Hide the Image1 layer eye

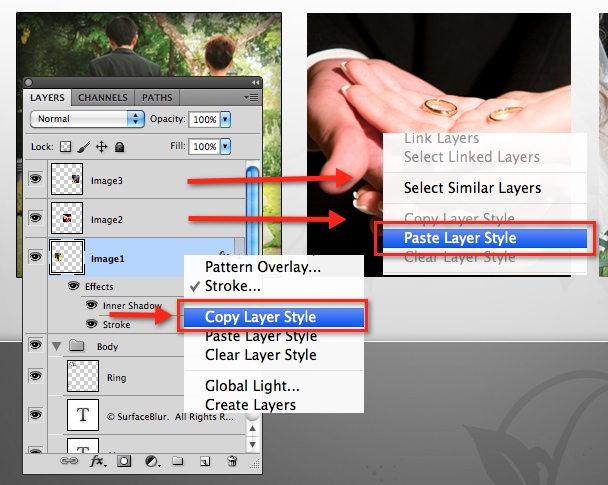pyautogui.click(x=36, y=256)
